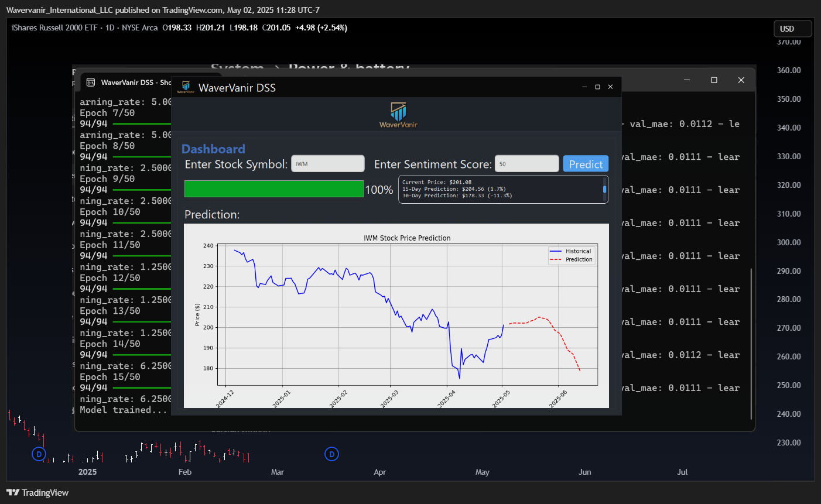Click 'Epoch 15/50' line in terminal
821x504 pixels.
(x=110, y=377)
